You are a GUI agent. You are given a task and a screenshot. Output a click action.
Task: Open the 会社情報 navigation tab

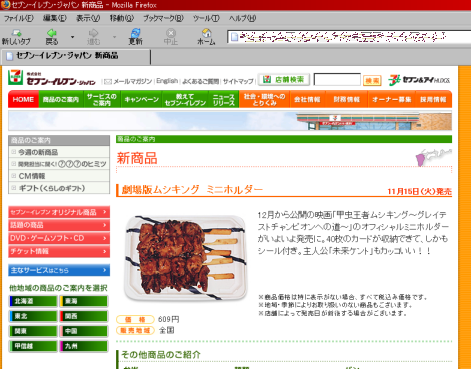tap(307, 99)
